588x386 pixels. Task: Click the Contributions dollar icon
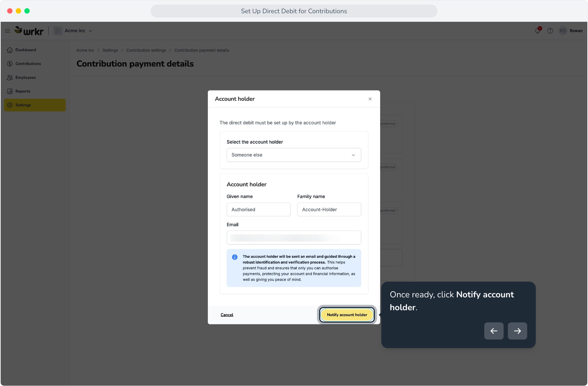click(10, 64)
